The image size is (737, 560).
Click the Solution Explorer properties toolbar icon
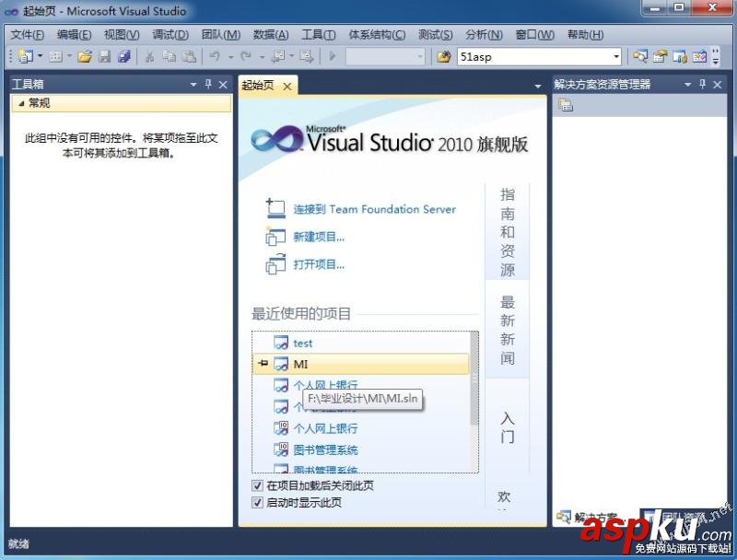566,105
